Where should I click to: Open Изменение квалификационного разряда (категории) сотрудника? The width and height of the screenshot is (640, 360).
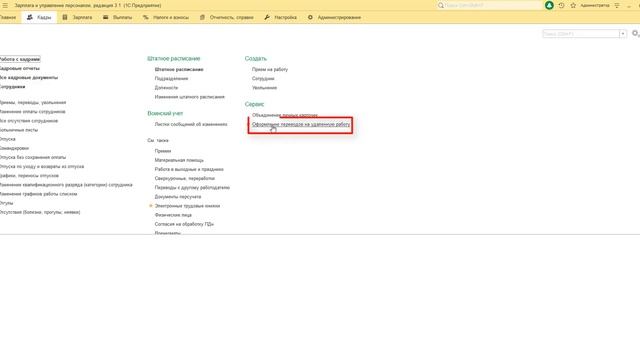pyautogui.click(x=66, y=185)
